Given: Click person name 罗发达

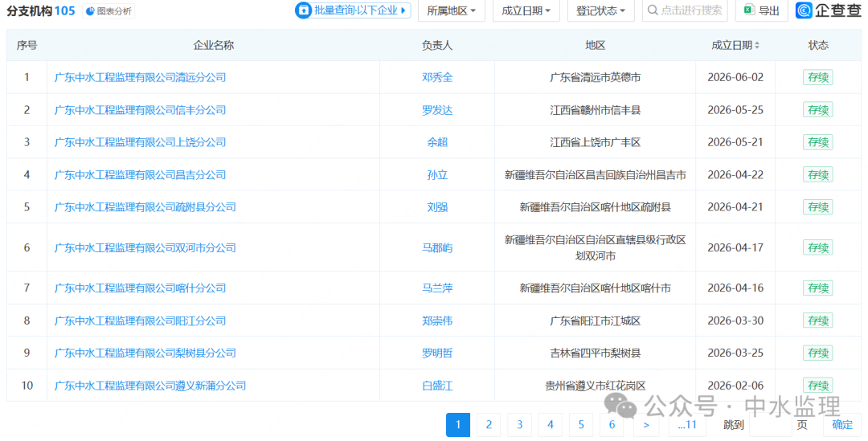Looking at the screenshot, I should (437, 110).
